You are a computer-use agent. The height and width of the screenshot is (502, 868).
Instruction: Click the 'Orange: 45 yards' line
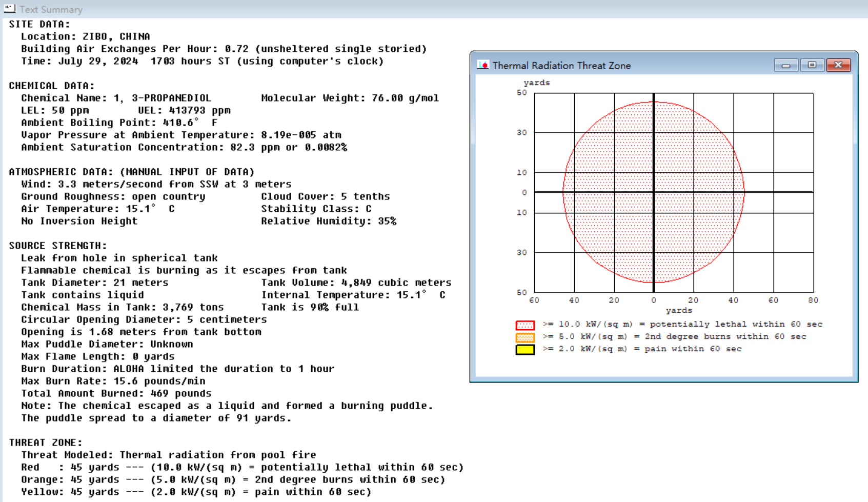pyautogui.click(x=233, y=479)
